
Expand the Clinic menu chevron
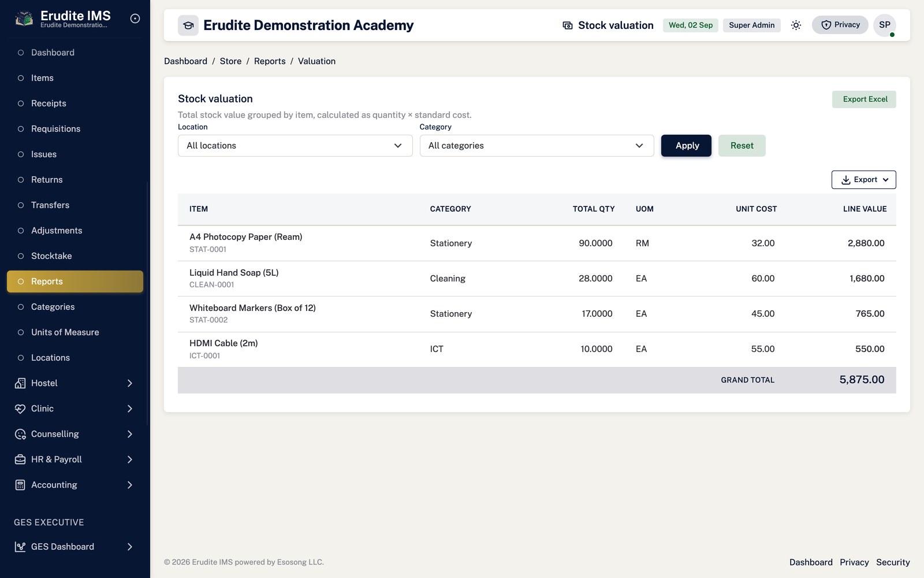click(130, 409)
